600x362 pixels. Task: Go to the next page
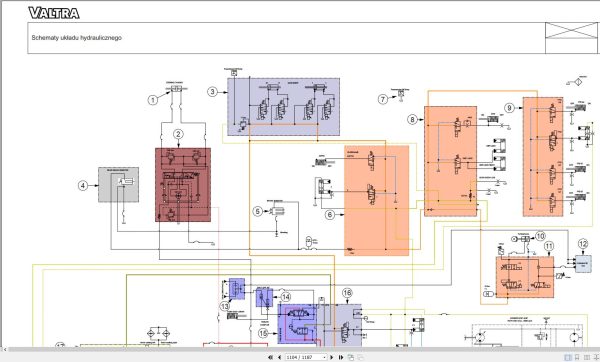click(x=331, y=357)
